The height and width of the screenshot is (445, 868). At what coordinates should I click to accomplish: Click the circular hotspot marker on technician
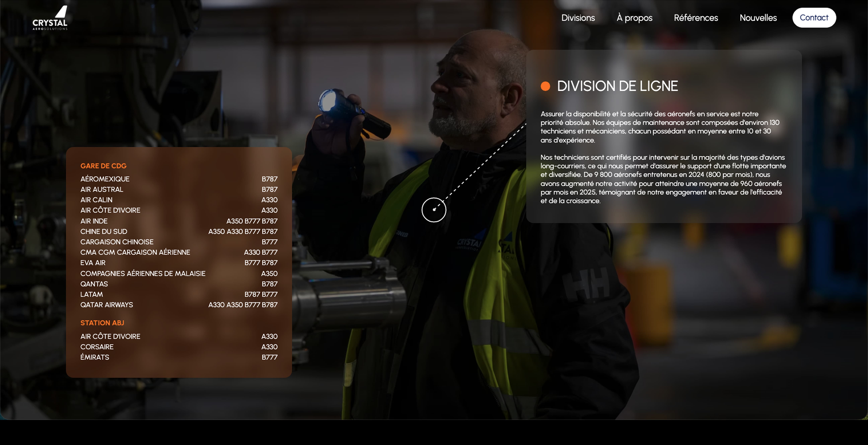[x=434, y=210]
